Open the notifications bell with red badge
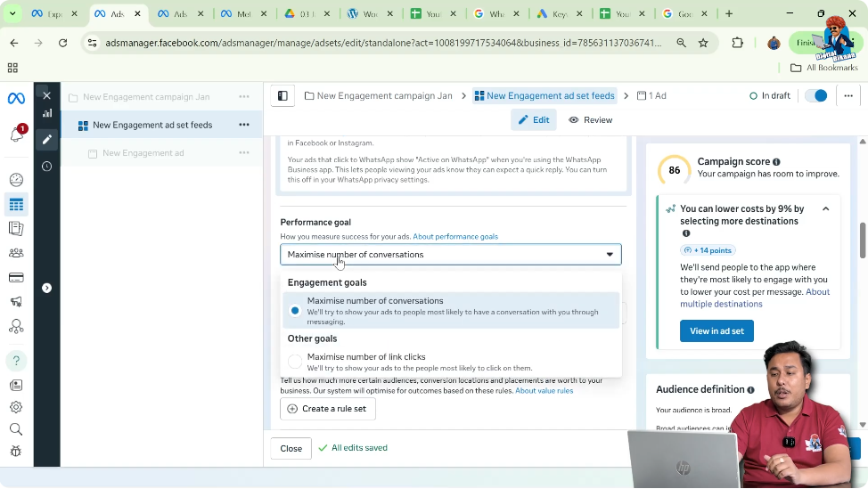 click(17, 134)
